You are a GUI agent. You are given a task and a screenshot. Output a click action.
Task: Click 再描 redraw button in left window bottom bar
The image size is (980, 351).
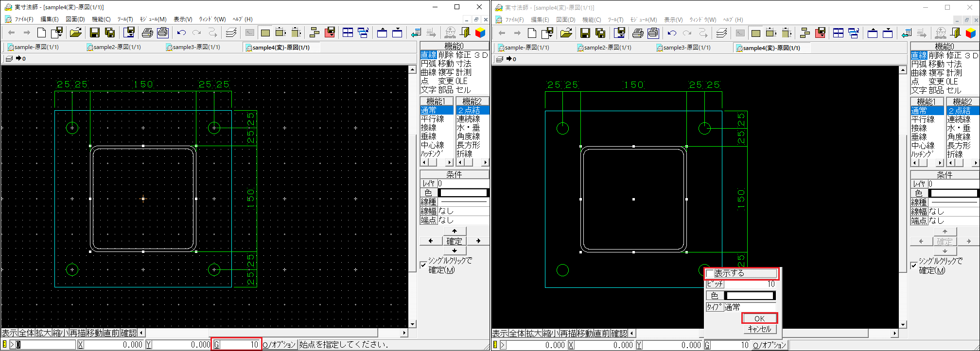78,333
